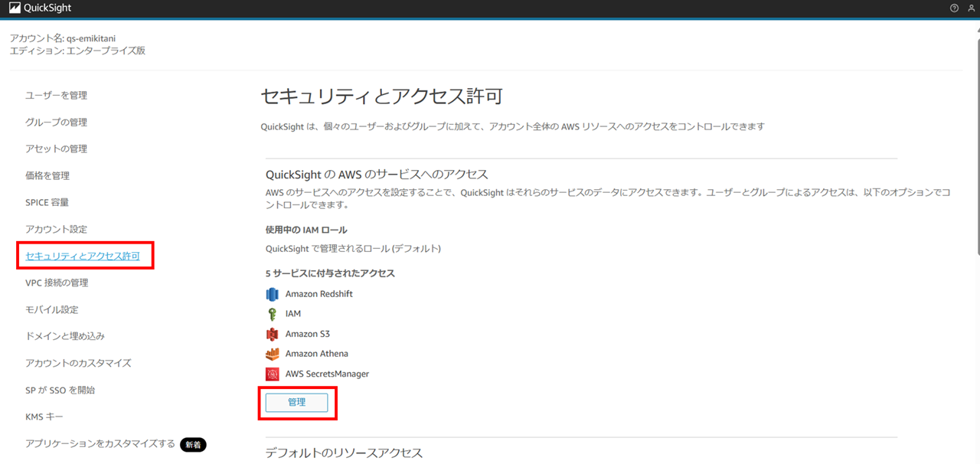The image size is (980, 464).
Task: Click QuickSight の AWS のサービスへのアクセス heading
Action: (x=377, y=175)
